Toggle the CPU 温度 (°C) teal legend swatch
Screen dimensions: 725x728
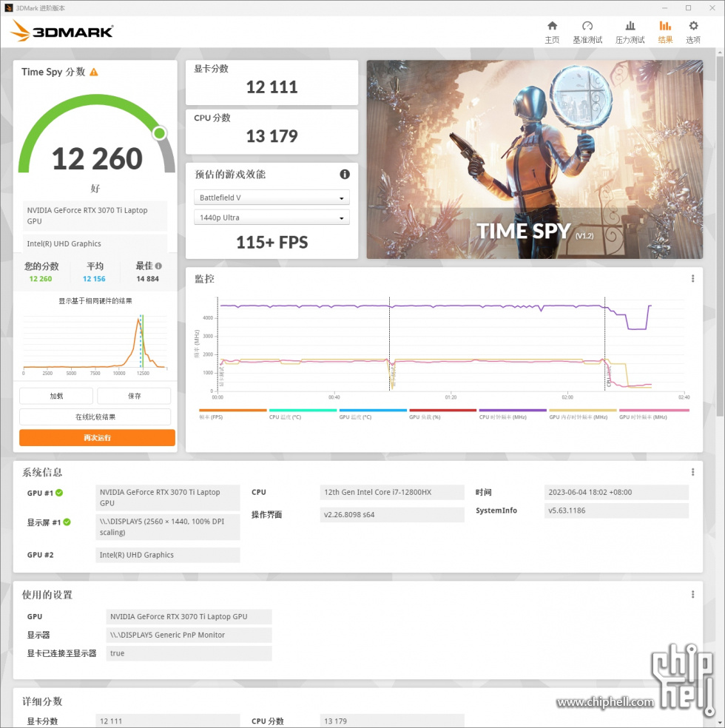click(303, 411)
